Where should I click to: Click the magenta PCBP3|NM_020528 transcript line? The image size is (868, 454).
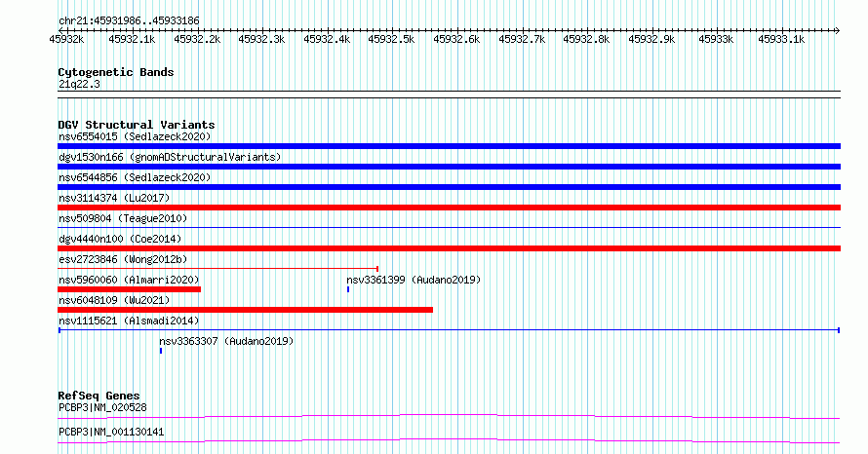tap(449, 416)
